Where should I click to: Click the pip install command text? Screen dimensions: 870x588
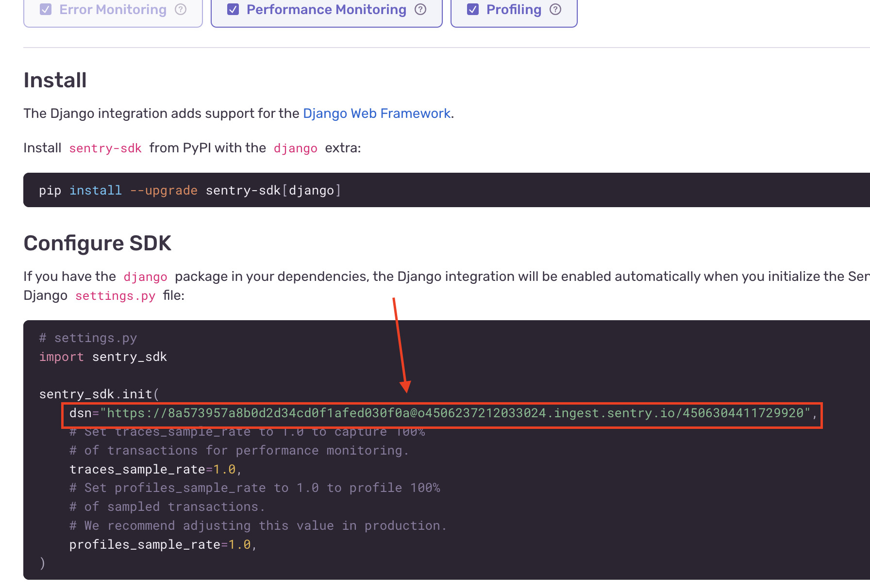(190, 191)
